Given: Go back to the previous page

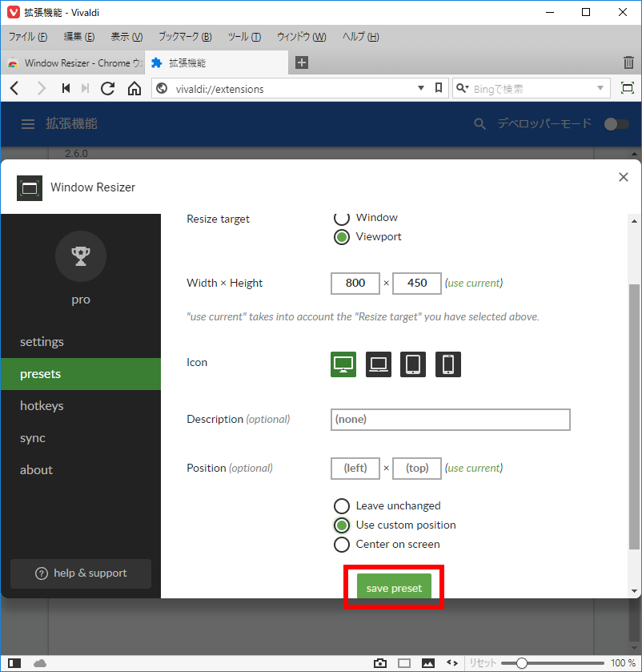Looking at the screenshot, I should 14,89.
